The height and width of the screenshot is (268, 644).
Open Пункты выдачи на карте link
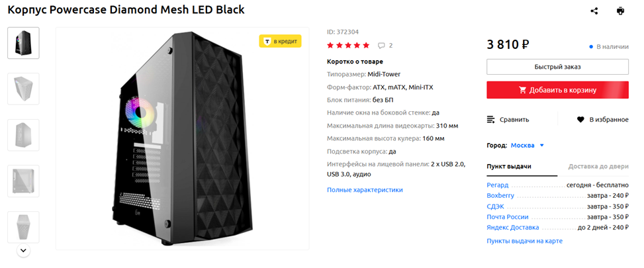pos(524,241)
